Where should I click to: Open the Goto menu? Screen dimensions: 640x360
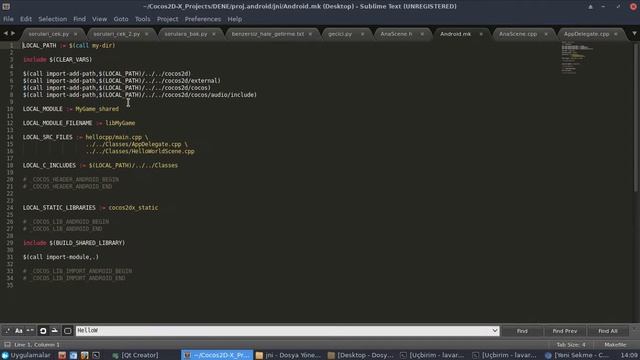coord(121,19)
